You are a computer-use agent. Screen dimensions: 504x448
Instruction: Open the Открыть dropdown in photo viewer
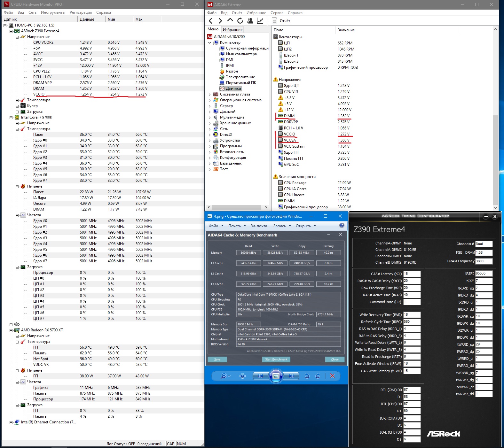(x=306, y=226)
